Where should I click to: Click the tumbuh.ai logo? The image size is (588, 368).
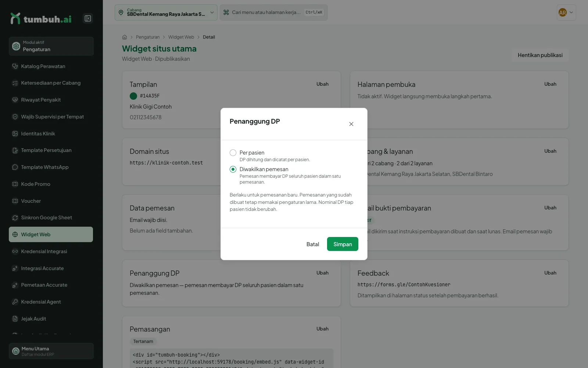point(41,18)
